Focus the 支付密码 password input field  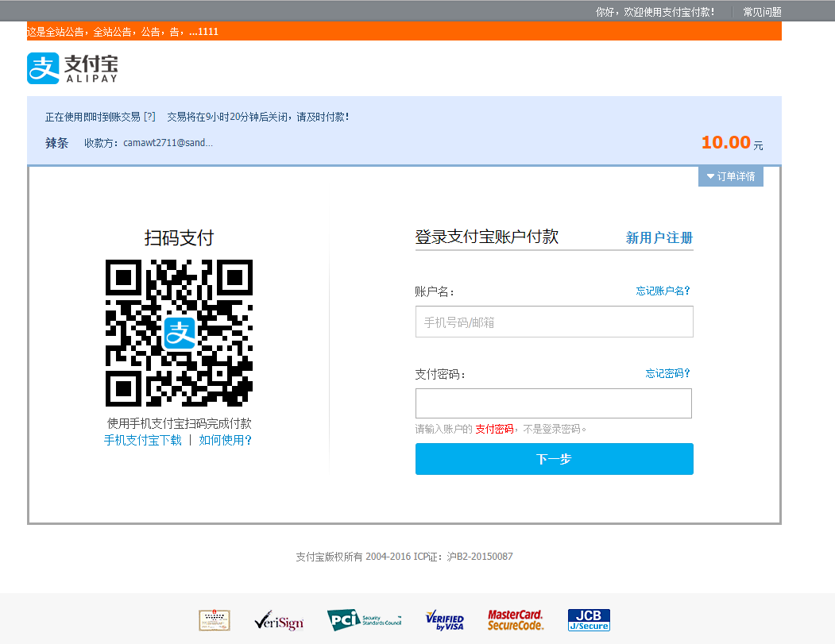pos(554,403)
